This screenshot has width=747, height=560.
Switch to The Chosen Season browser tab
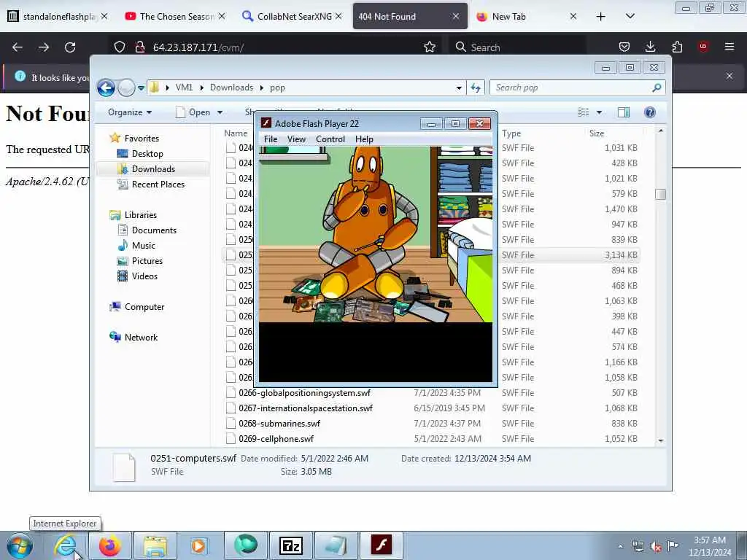177,17
